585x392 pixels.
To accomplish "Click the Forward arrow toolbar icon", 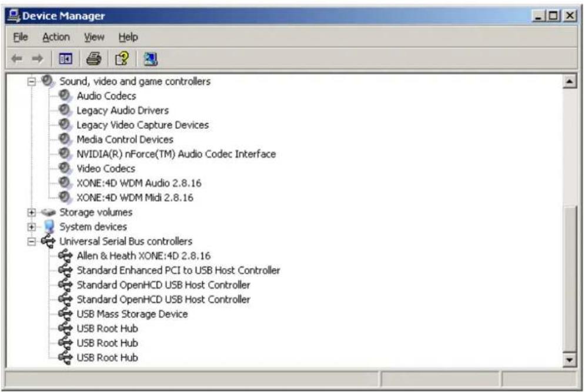I will coord(37,59).
